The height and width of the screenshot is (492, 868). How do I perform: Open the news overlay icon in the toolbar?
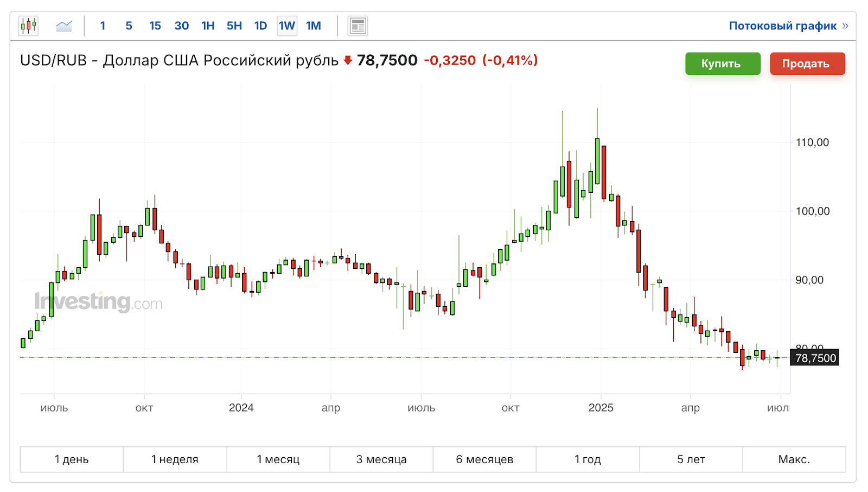[358, 26]
